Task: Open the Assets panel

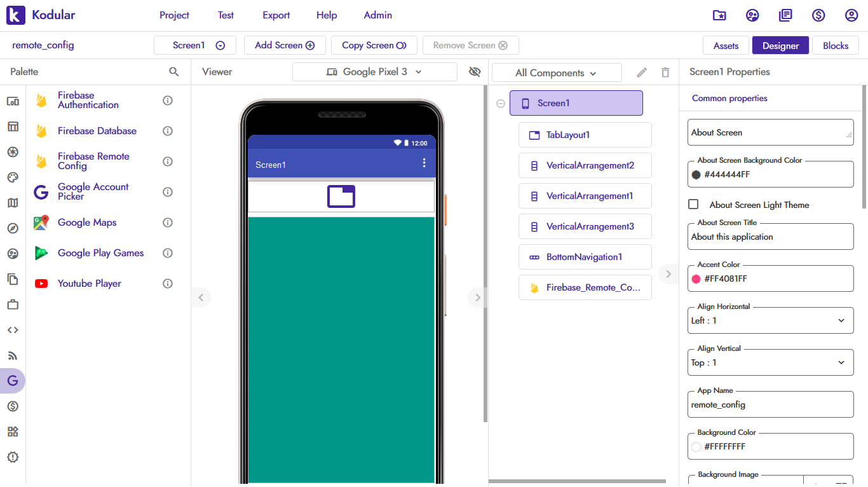Action: point(726,45)
